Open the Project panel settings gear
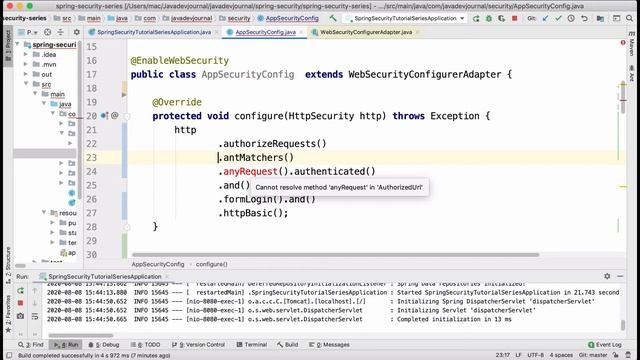Image resolution: width=640 pixels, height=360 pixels. [x=76, y=32]
